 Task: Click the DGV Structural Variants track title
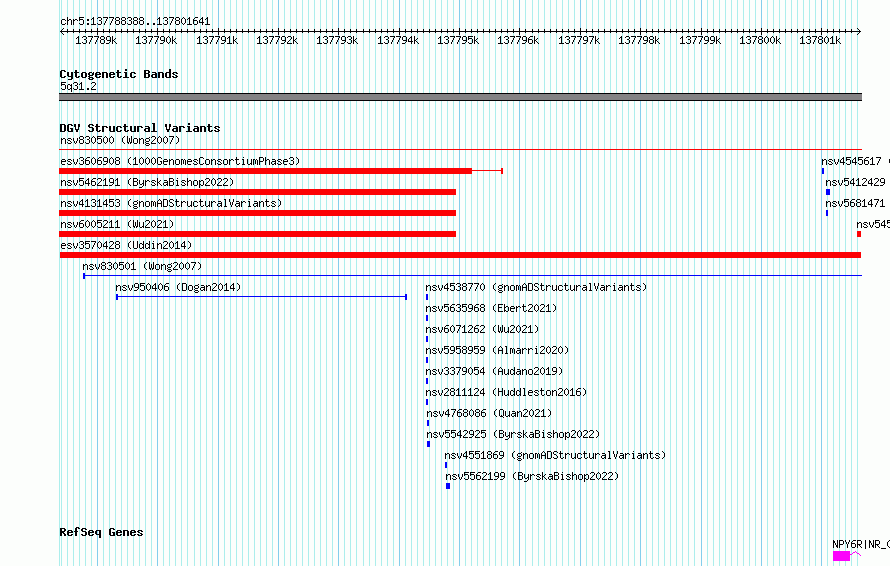point(140,128)
